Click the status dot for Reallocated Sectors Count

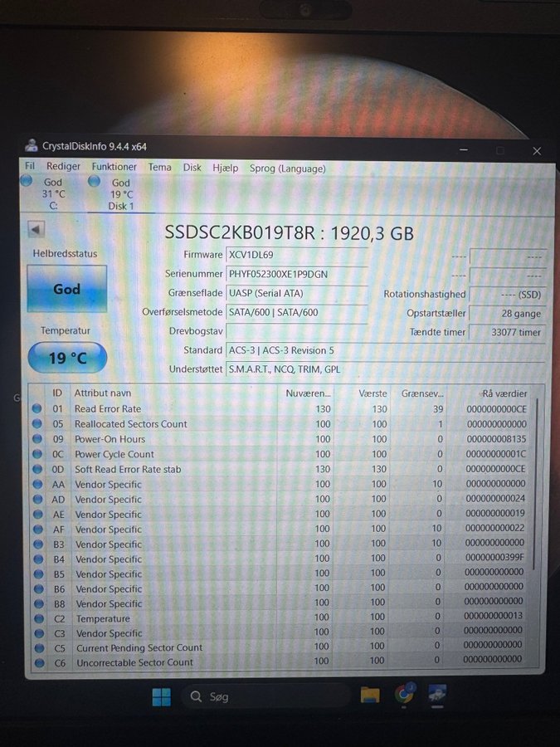pyautogui.click(x=37, y=423)
